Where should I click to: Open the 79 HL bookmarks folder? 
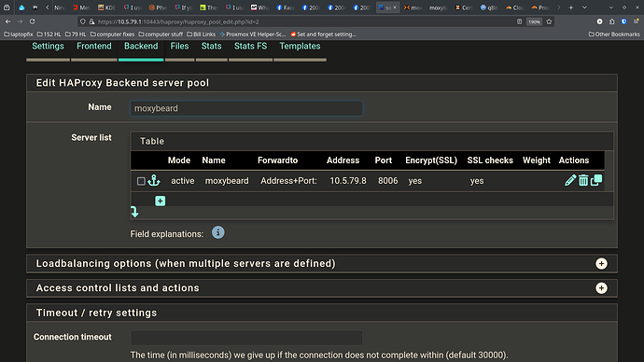[x=76, y=35]
